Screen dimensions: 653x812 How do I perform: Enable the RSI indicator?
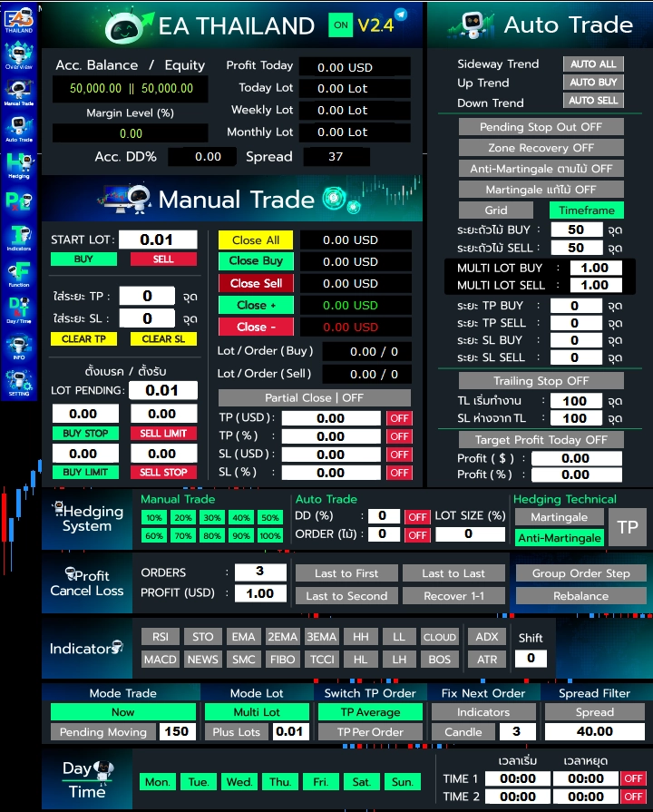(x=161, y=637)
